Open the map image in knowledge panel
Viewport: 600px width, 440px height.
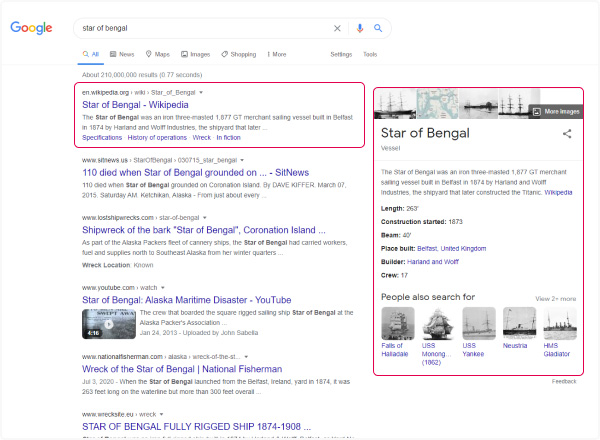[437, 104]
